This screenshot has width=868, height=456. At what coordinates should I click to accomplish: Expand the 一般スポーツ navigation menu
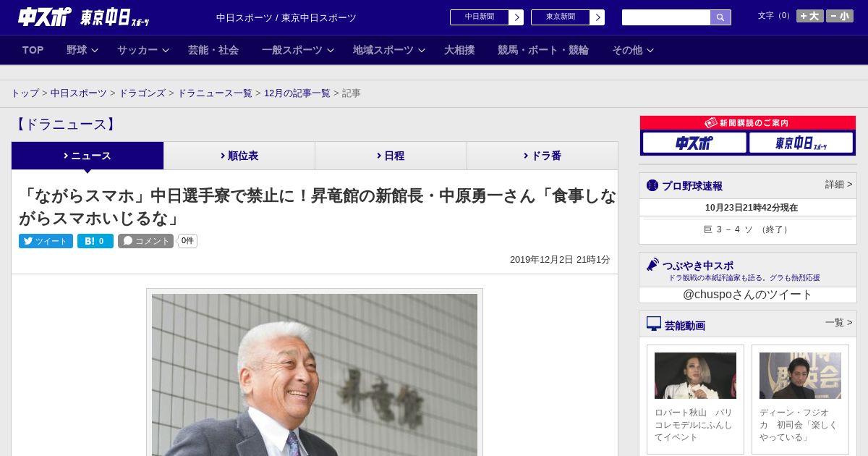[298, 50]
